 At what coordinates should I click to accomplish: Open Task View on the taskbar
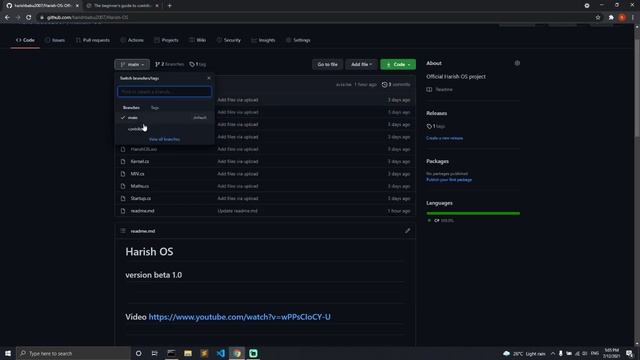(155, 353)
